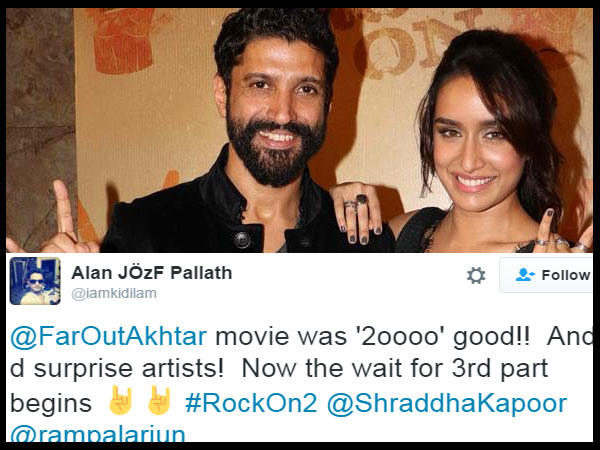Click the word 'begins' in the tweet
The image size is (600, 450).
(51, 404)
